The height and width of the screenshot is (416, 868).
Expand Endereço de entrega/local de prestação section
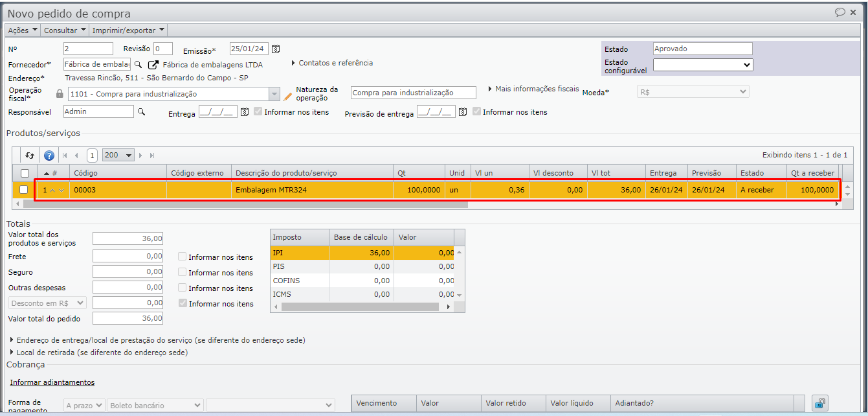pyautogui.click(x=157, y=340)
